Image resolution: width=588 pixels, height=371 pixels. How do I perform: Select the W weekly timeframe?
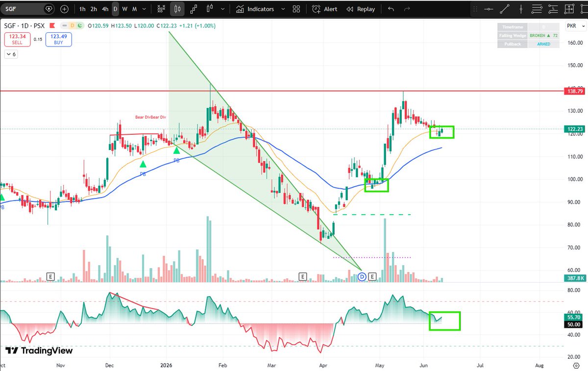coord(125,9)
